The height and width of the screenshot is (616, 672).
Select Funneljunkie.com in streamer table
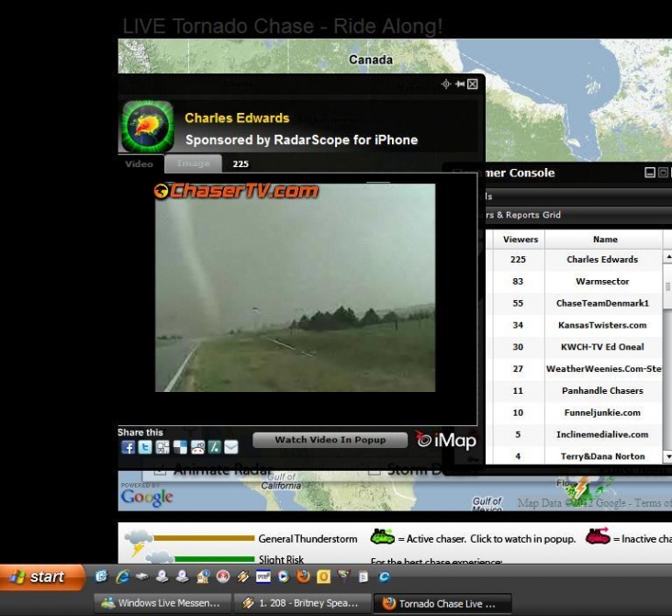(x=577, y=412)
